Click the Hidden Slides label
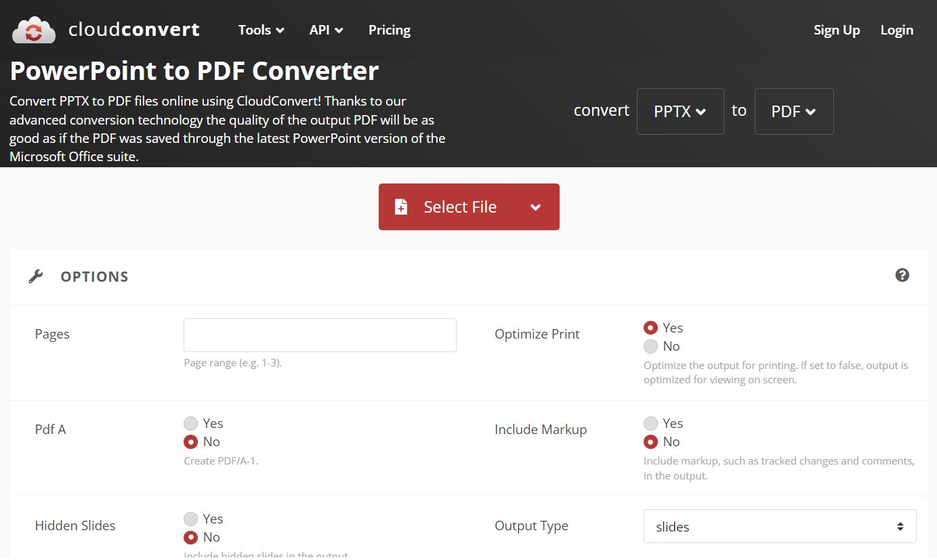Screen dimensions: 937x560 tap(75, 525)
